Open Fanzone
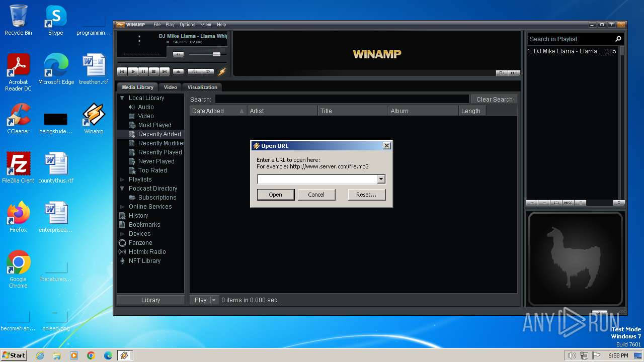644x362 pixels. (x=140, y=243)
